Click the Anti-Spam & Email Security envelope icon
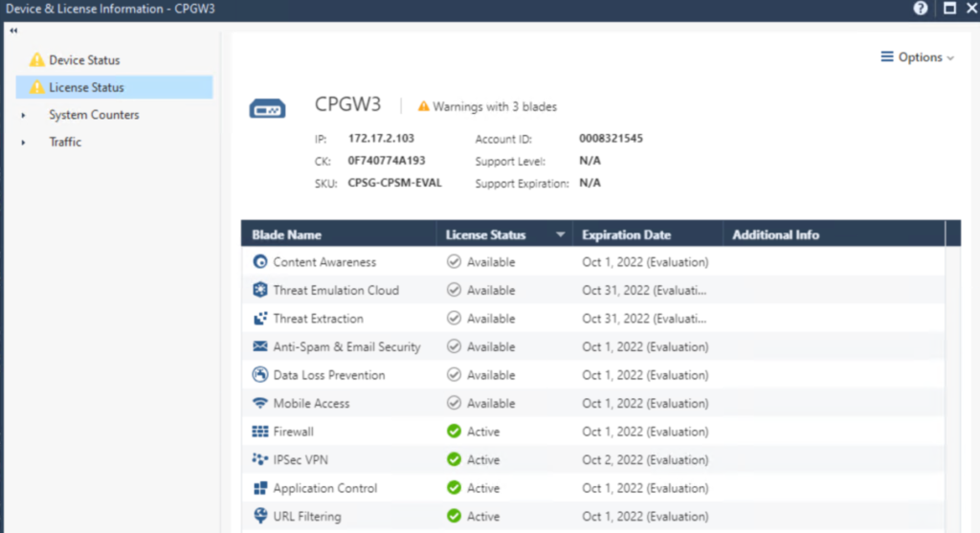Image resolution: width=980 pixels, height=533 pixels. pyautogui.click(x=260, y=346)
